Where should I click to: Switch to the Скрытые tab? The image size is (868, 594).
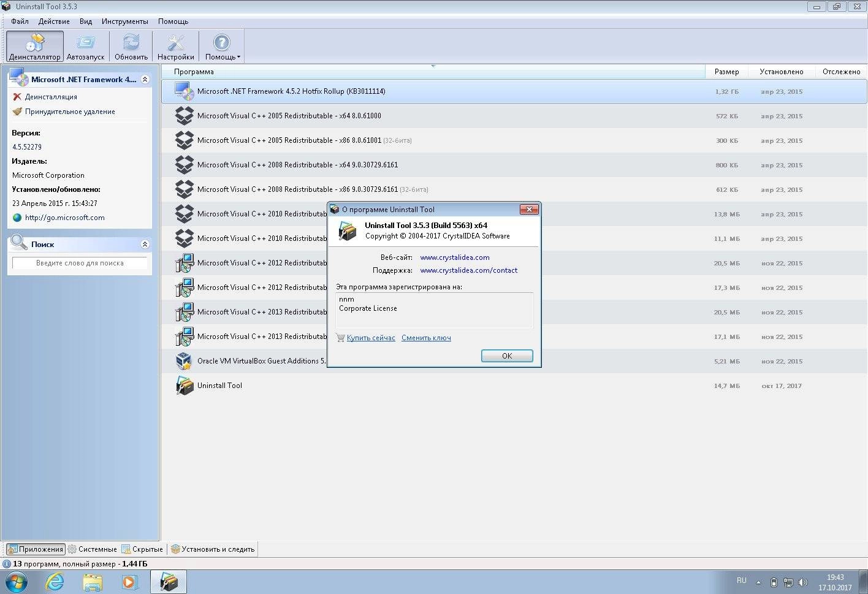click(x=142, y=549)
